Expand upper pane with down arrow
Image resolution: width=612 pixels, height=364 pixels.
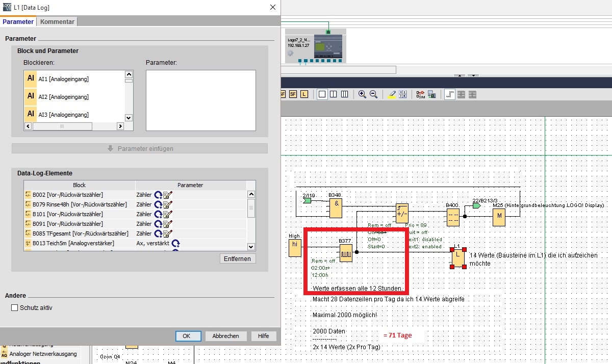473,75
